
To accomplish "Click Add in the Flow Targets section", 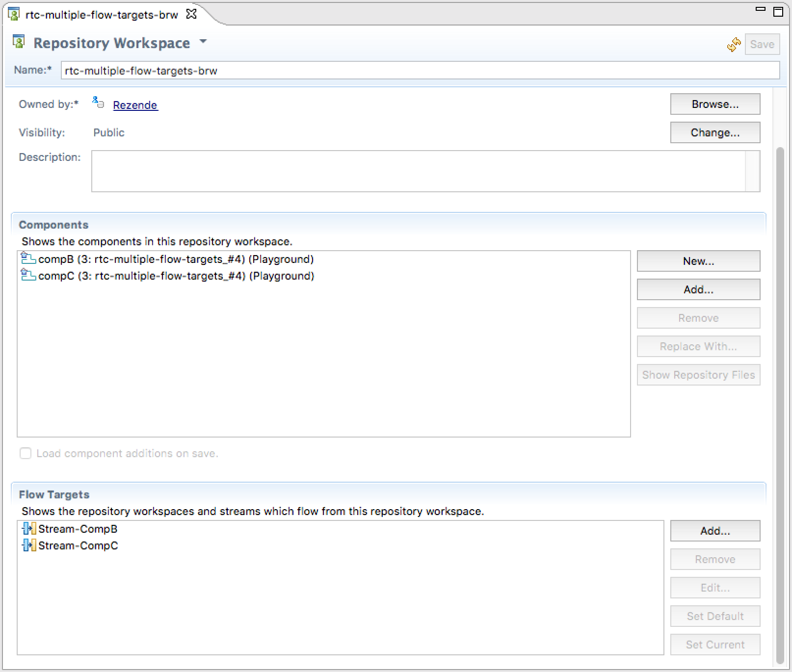I will (715, 531).
